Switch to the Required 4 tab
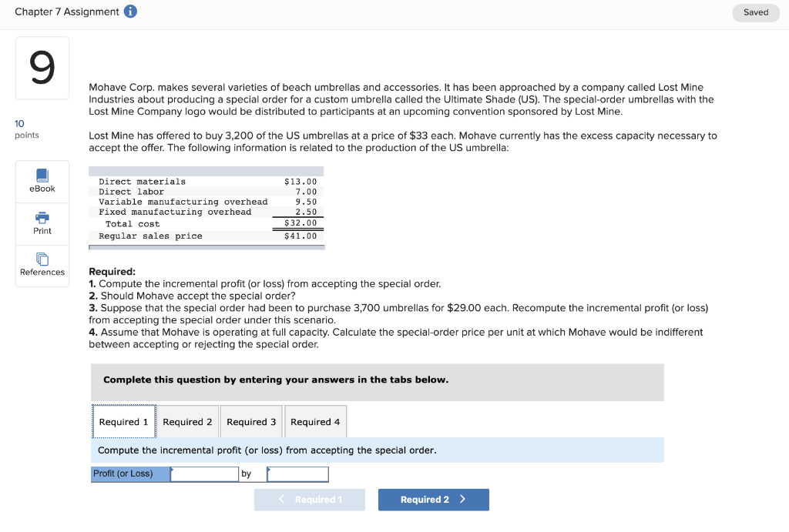Screen dimensions: 789x532 coord(315,422)
